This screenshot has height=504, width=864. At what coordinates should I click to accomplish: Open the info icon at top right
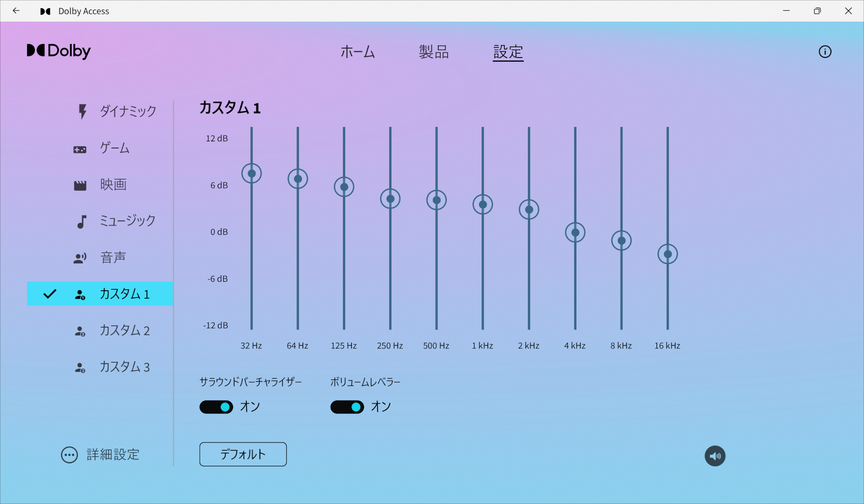pos(824,52)
